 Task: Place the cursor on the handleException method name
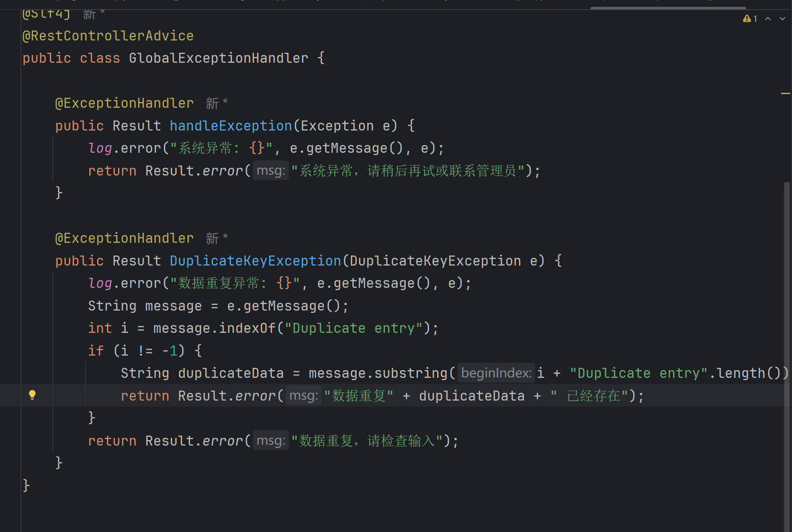pos(231,126)
